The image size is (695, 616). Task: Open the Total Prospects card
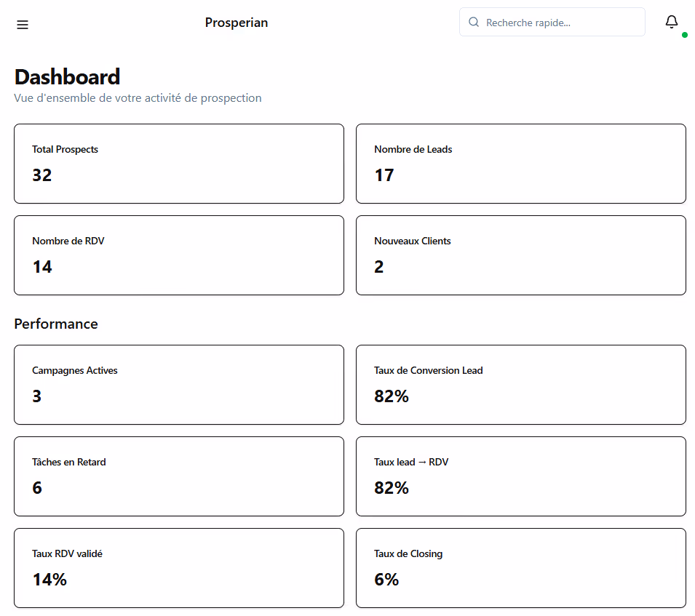point(178,163)
